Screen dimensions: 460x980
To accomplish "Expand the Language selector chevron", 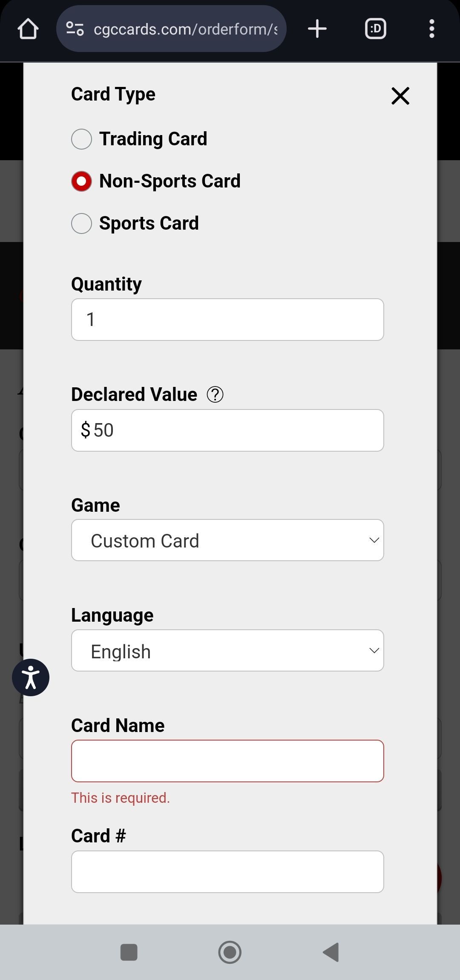I will tap(374, 651).
